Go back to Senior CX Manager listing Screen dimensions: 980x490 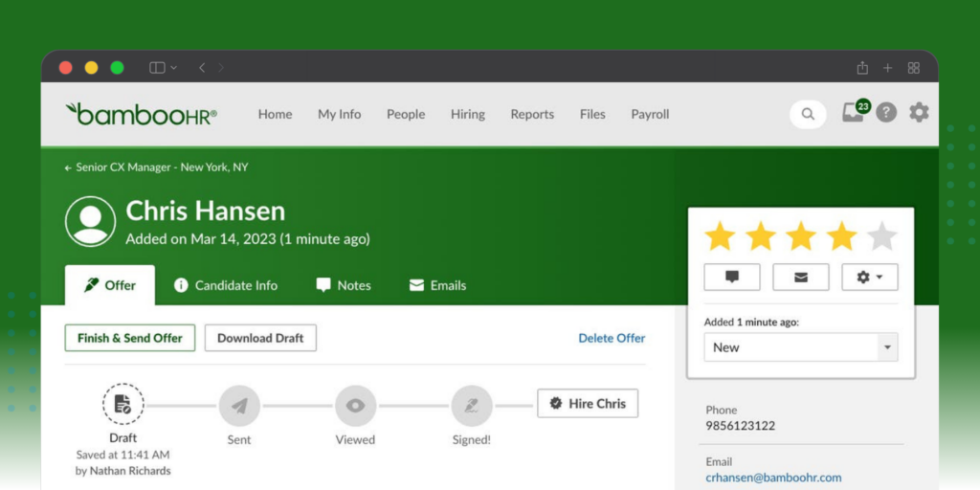(x=156, y=167)
